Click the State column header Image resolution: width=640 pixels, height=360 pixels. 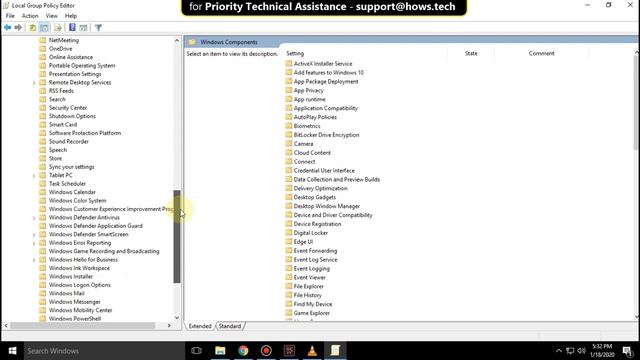click(x=471, y=53)
